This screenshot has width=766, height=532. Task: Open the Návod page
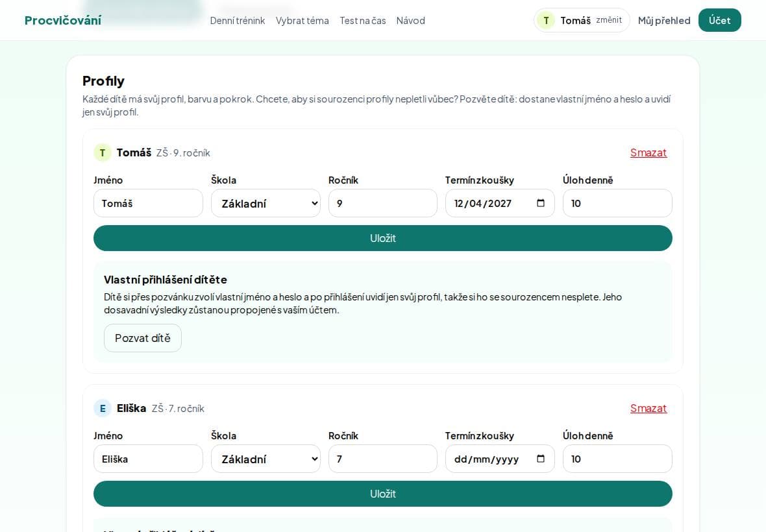(411, 21)
